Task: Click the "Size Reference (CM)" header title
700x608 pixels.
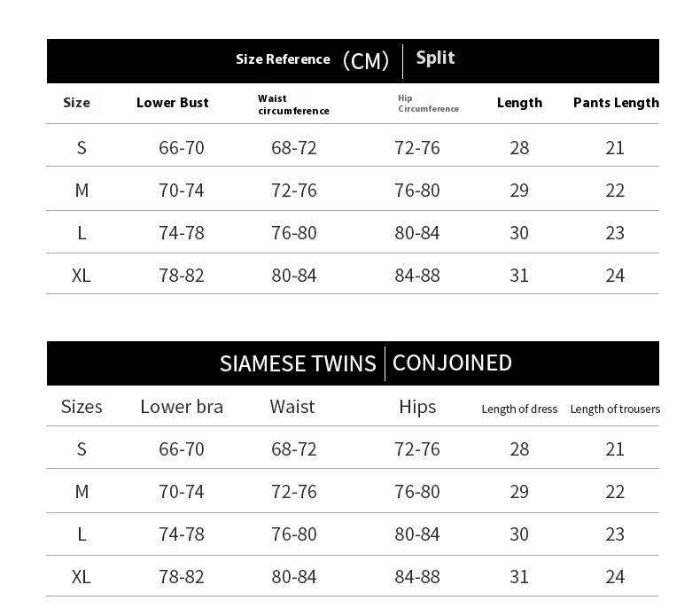Action: pyautogui.click(x=312, y=60)
